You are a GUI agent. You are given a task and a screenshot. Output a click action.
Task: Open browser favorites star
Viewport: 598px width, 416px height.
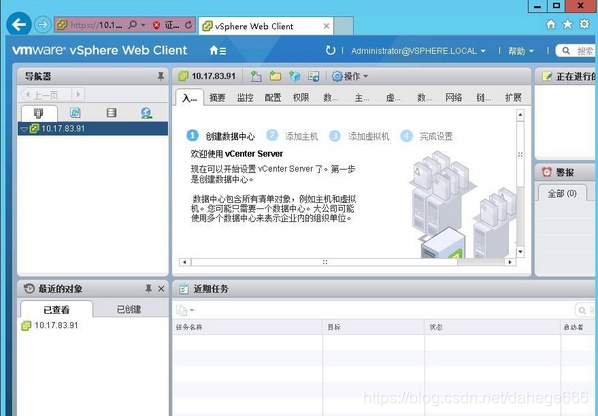(567, 25)
